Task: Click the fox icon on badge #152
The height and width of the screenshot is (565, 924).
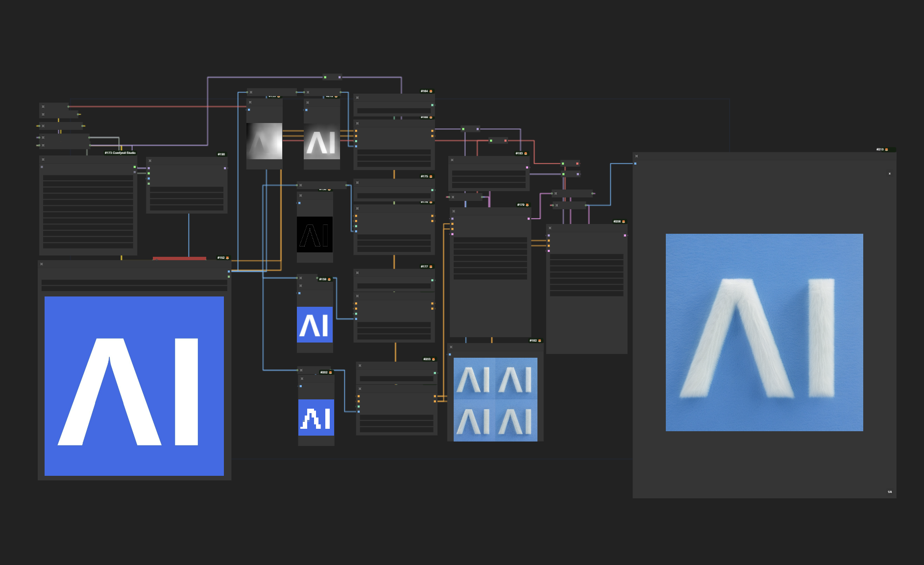Action: tap(227, 258)
